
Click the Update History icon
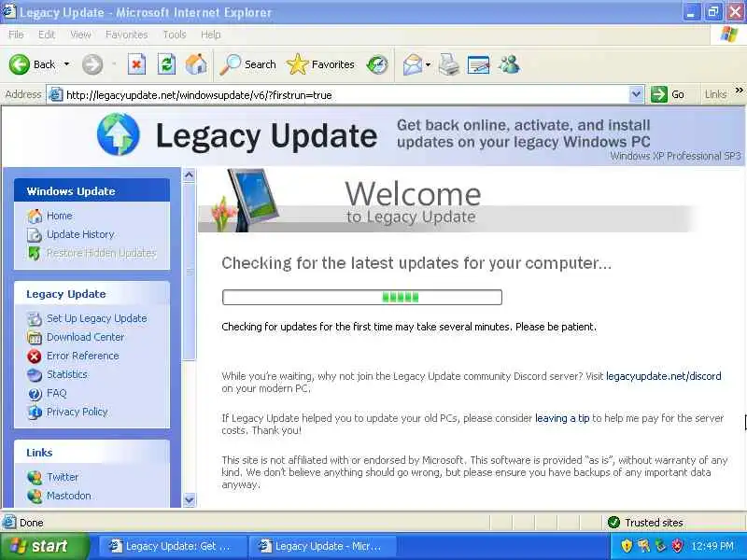click(35, 234)
